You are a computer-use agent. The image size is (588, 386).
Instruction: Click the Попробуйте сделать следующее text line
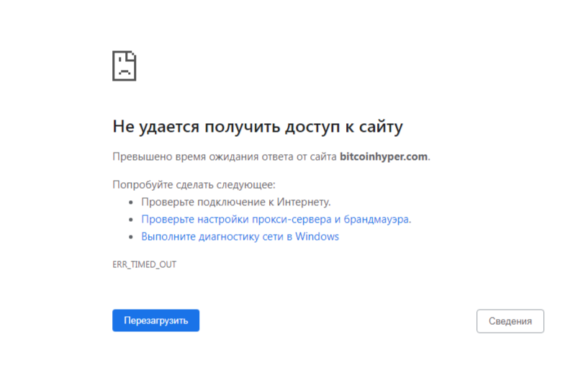[x=194, y=184]
